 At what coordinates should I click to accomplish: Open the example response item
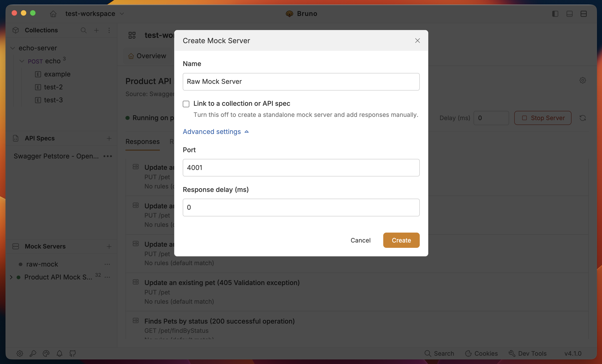pyautogui.click(x=57, y=74)
